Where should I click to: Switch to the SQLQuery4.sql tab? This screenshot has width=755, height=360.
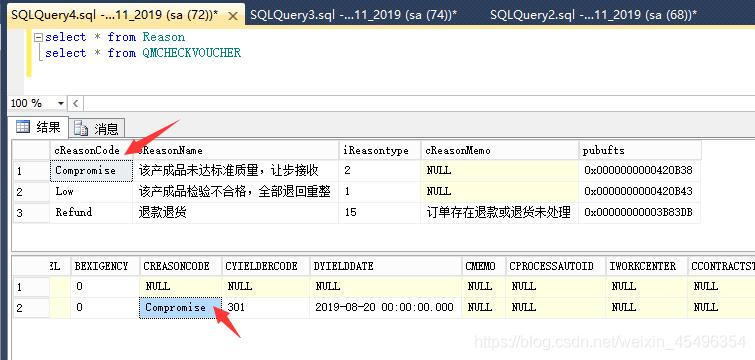tap(115, 15)
